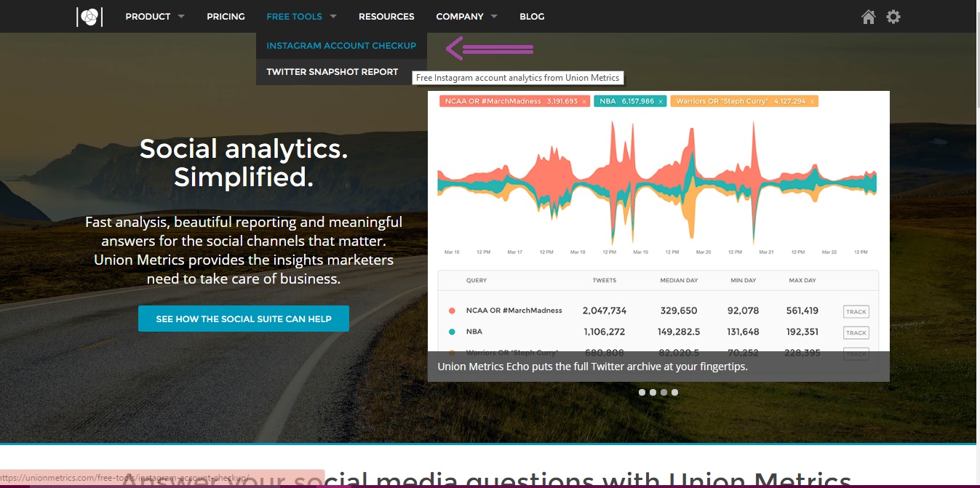Open the Resources page
Screen dimensions: 980x488
[386, 17]
